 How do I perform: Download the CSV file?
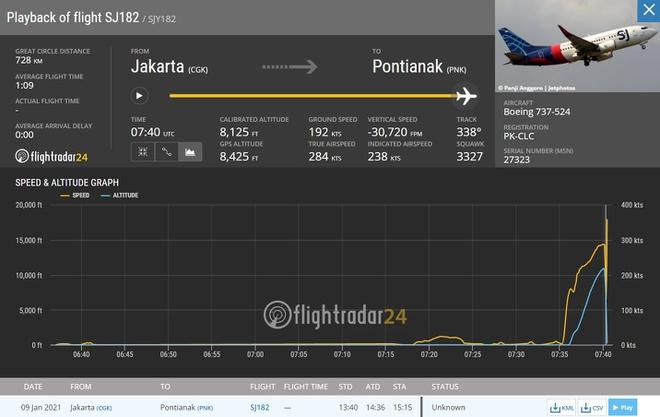click(x=594, y=407)
